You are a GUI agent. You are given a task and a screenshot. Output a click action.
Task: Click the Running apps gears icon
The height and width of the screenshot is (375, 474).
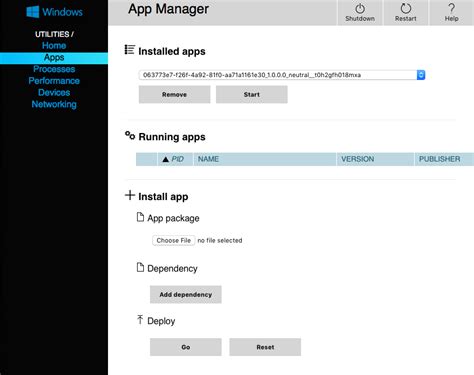point(130,135)
